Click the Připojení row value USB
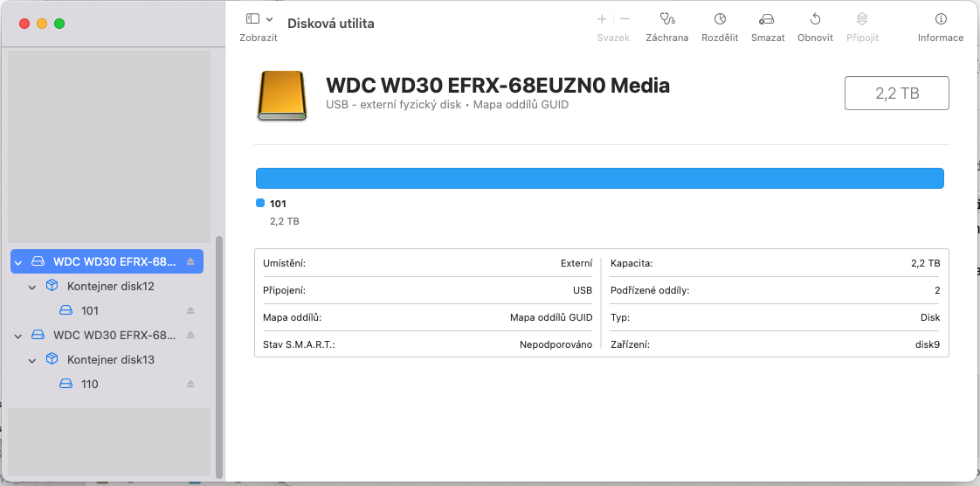 583,291
